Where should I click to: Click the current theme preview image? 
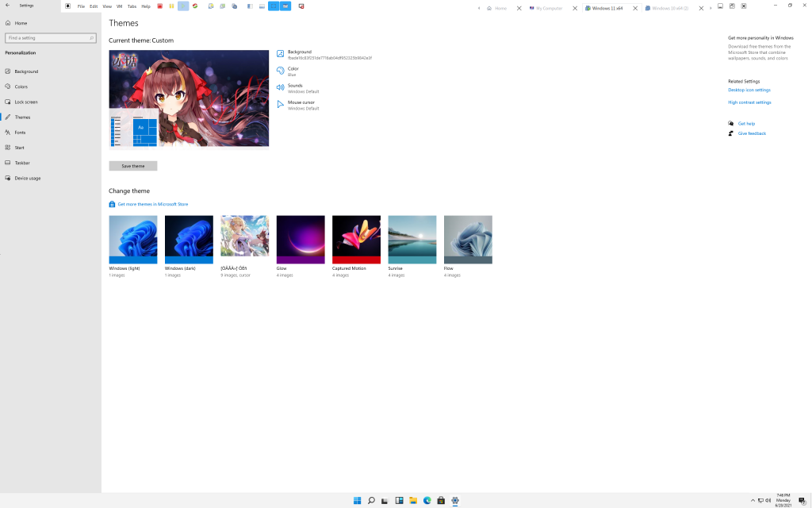(x=189, y=98)
